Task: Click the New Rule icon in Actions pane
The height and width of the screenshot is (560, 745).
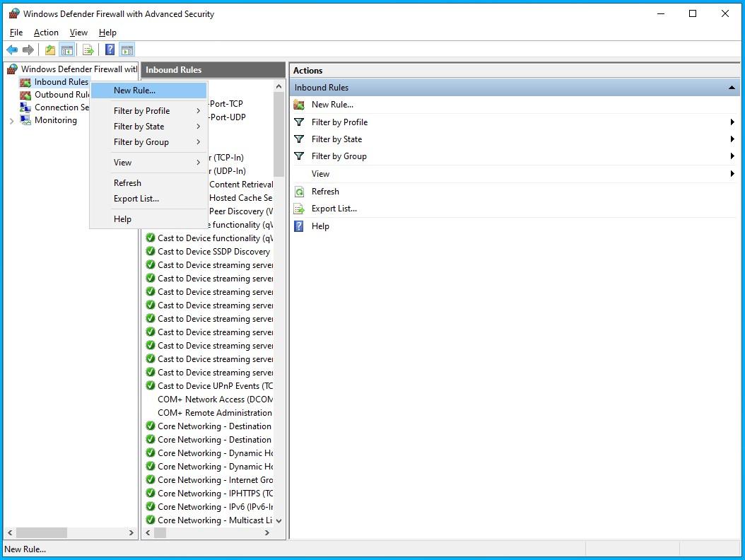Action: [x=299, y=105]
